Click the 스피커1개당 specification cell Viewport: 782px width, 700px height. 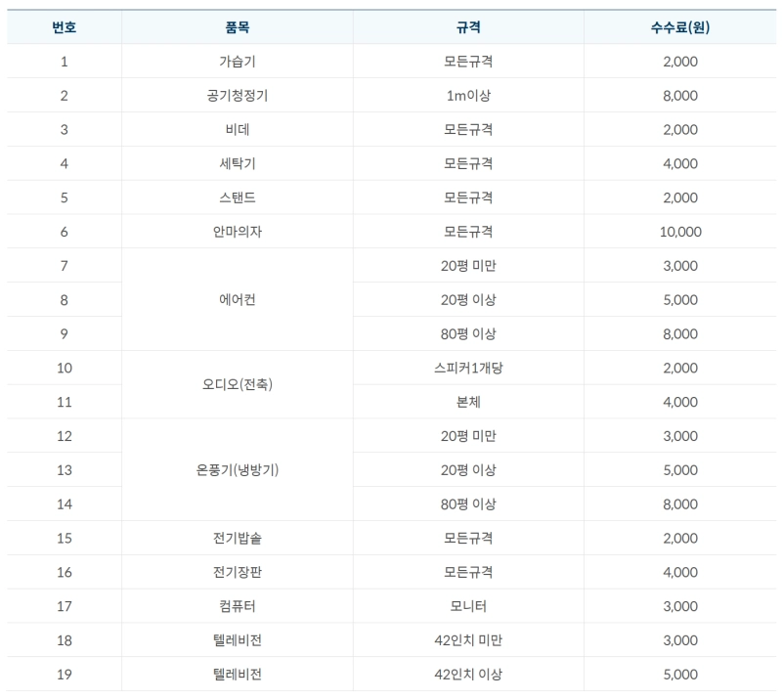point(468,368)
